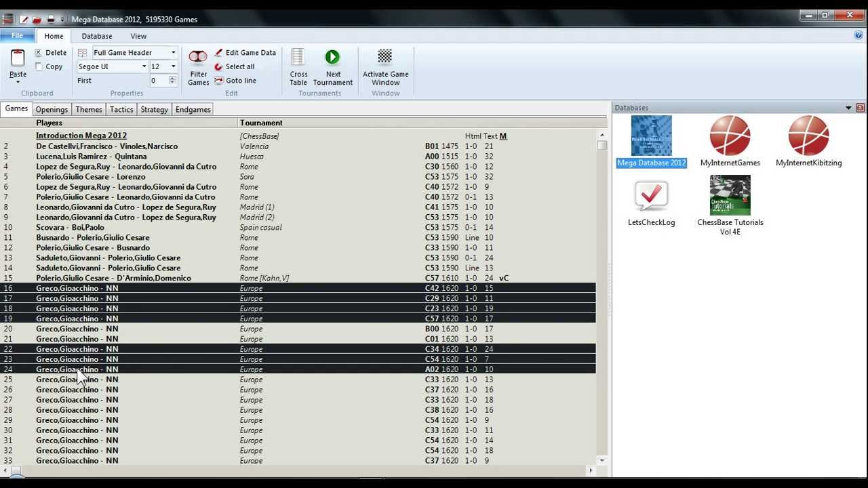
Task: Open the quick-access toolbar customize arrow
Action: click(62, 19)
